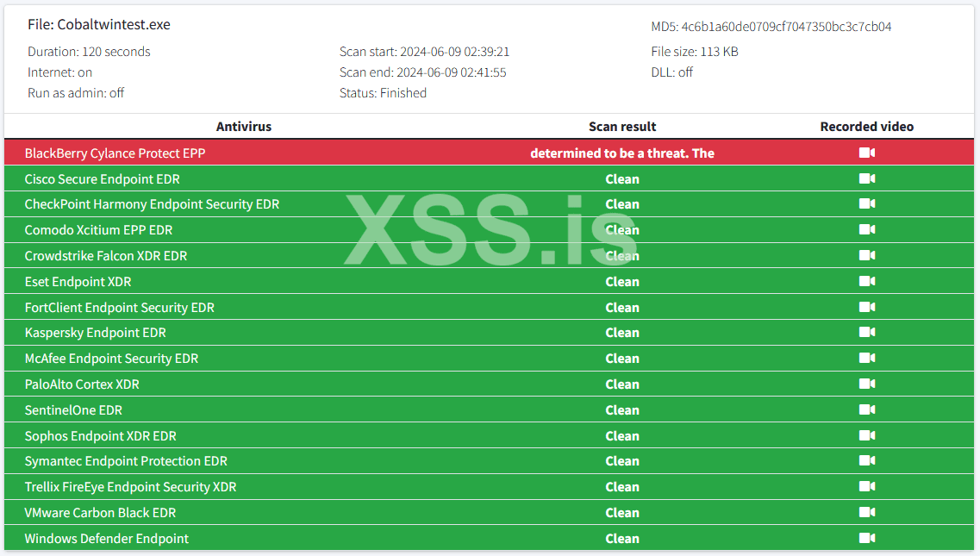
Task: Select Trellix FireEye Endpoint Security XDR name
Action: click(130, 486)
